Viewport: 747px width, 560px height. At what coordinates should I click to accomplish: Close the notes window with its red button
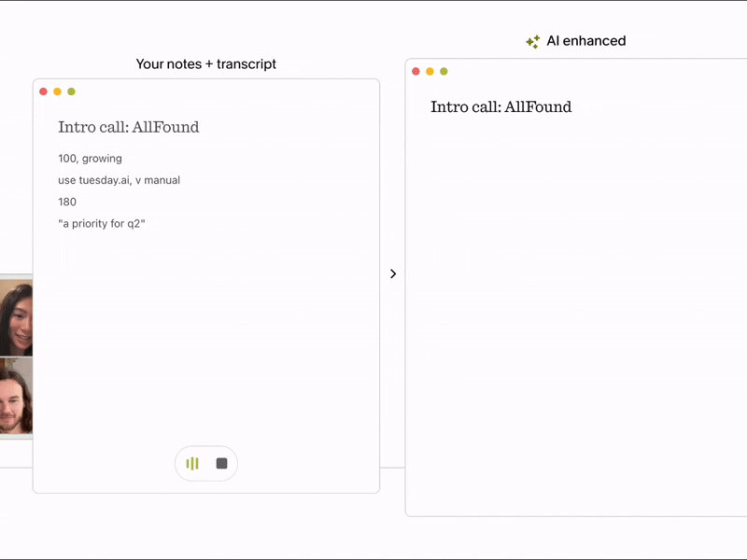point(43,91)
